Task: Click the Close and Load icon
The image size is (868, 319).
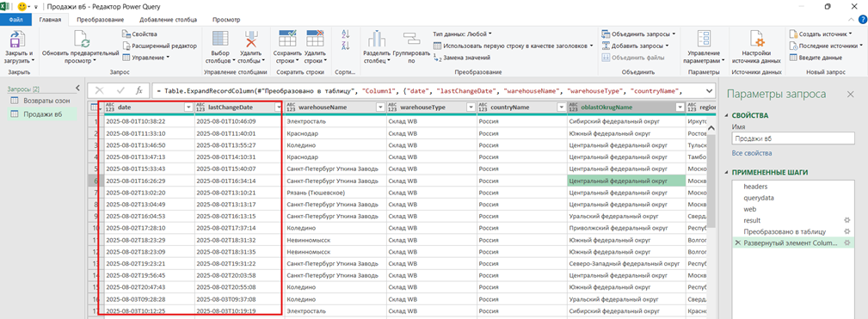Action: [x=19, y=40]
